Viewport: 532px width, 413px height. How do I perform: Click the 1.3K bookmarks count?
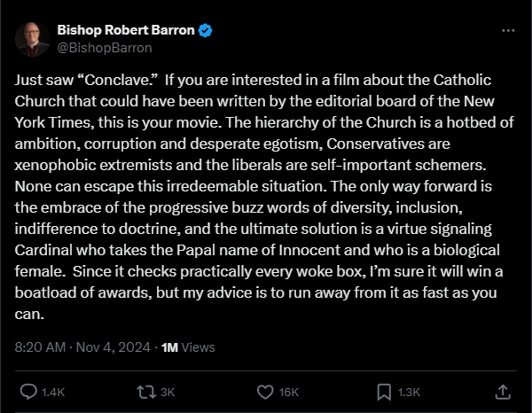click(411, 392)
